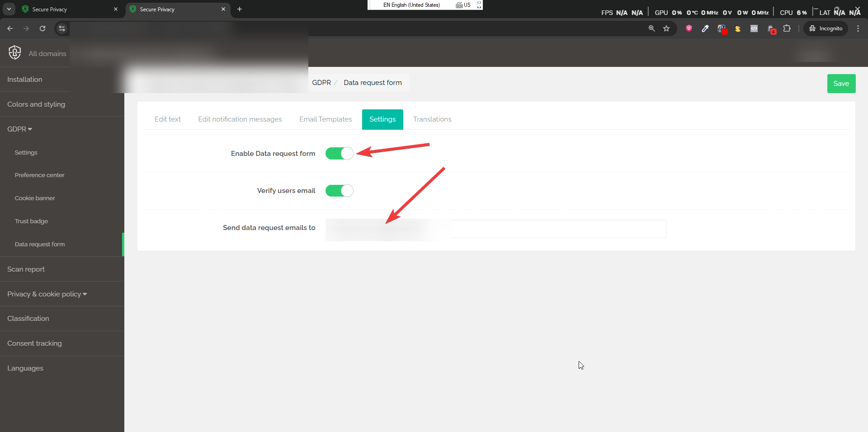Screen dimensions: 868x432
Task: Bookmark the page with the star icon
Action: [666, 28]
